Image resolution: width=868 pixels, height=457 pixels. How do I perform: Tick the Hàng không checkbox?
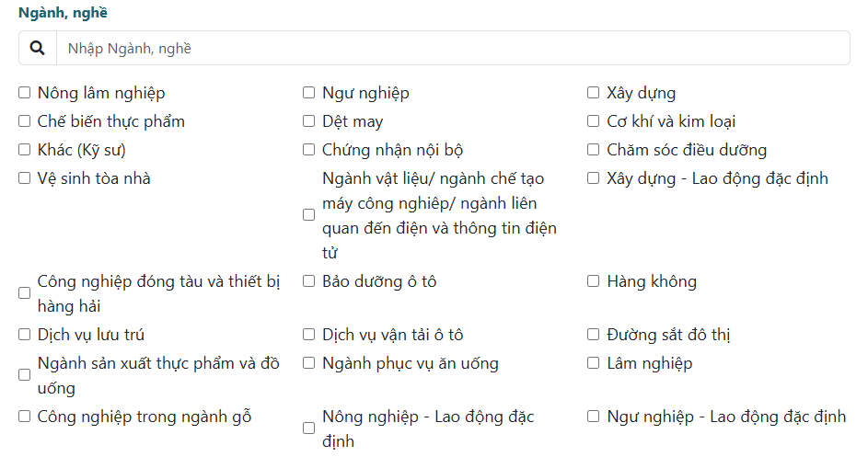click(x=593, y=281)
